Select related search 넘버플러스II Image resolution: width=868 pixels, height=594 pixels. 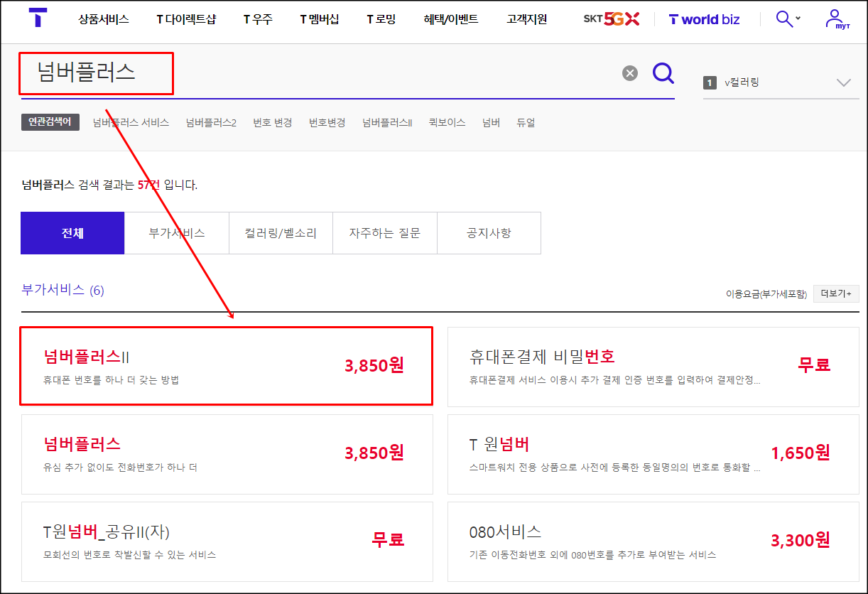pos(387,122)
